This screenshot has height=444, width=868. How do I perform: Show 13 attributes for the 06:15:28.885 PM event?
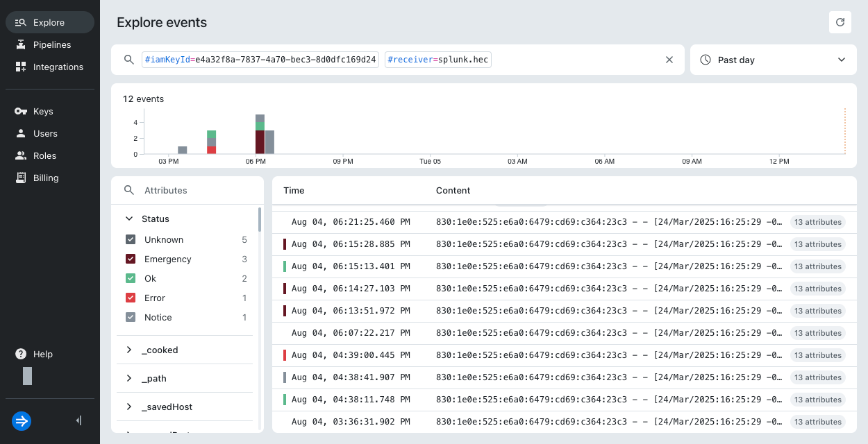(x=817, y=244)
